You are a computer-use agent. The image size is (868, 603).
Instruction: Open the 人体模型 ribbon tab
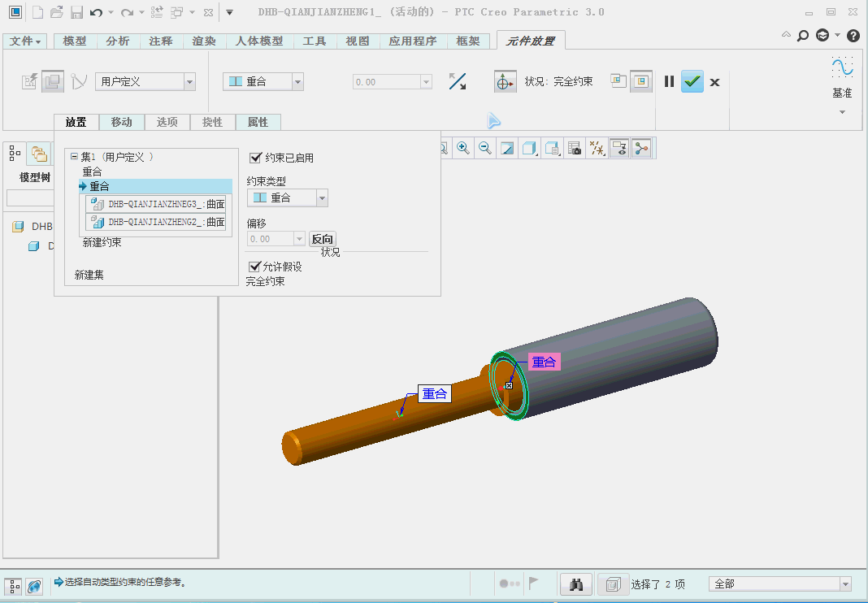pyautogui.click(x=259, y=41)
